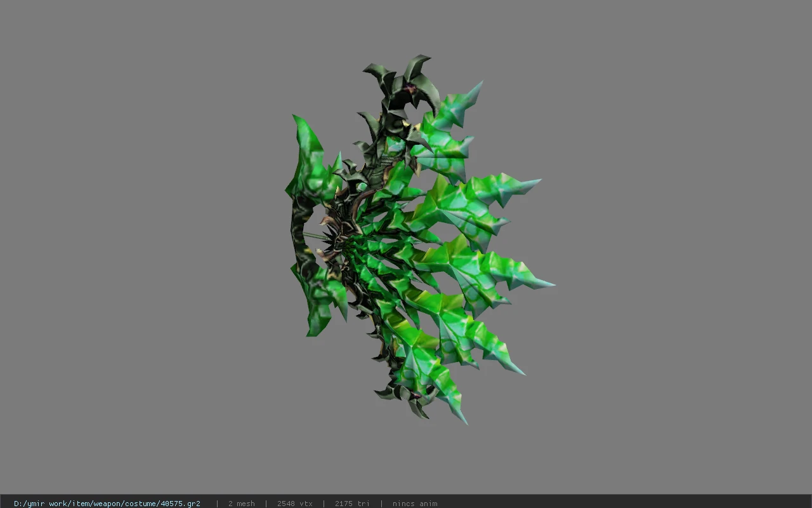Click the 'nincs anim' status entry

[415, 504]
